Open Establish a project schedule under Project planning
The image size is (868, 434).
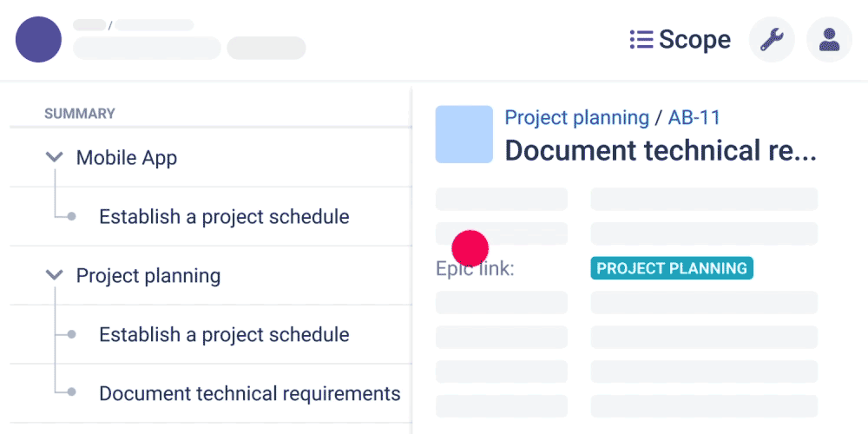224,334
